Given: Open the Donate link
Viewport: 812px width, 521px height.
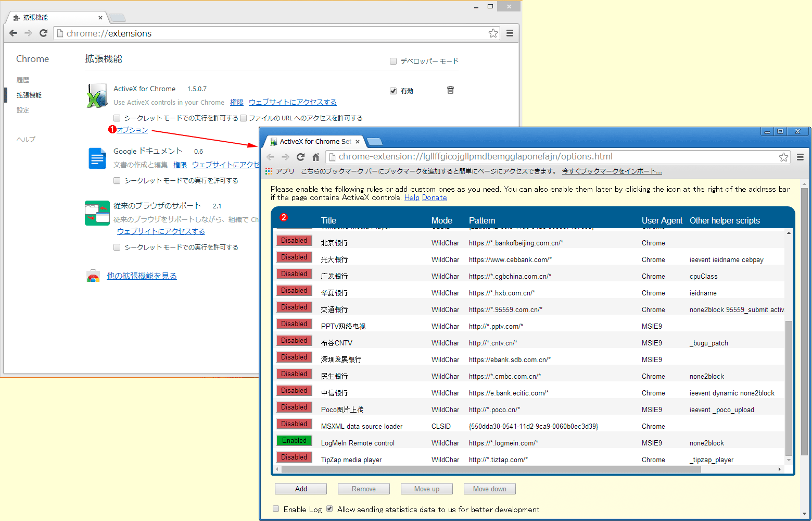Looking at the screenshot, I should (434, 197).
